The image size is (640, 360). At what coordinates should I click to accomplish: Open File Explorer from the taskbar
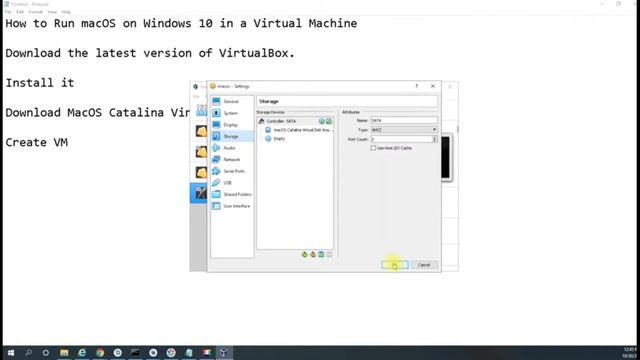(x=64, y=353)
